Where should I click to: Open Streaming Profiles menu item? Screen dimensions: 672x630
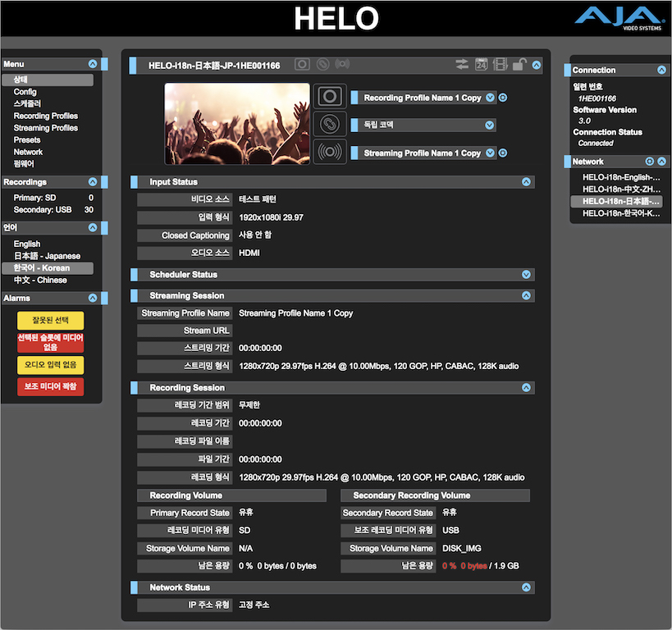click(45, 128)
